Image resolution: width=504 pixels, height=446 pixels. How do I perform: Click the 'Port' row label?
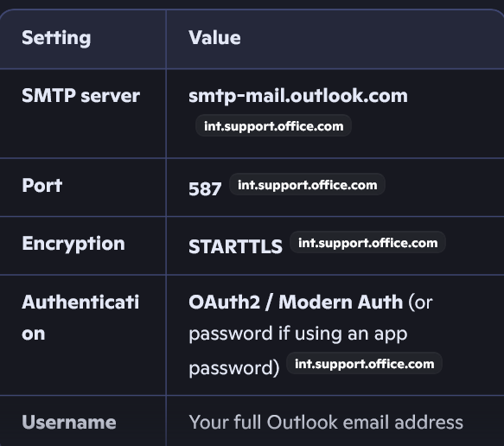(x=42, y=186)
